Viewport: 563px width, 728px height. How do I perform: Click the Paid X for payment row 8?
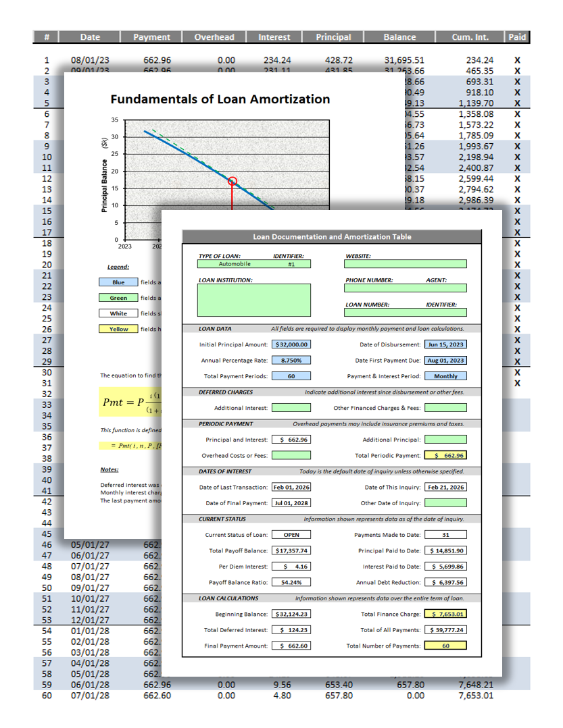518,136
